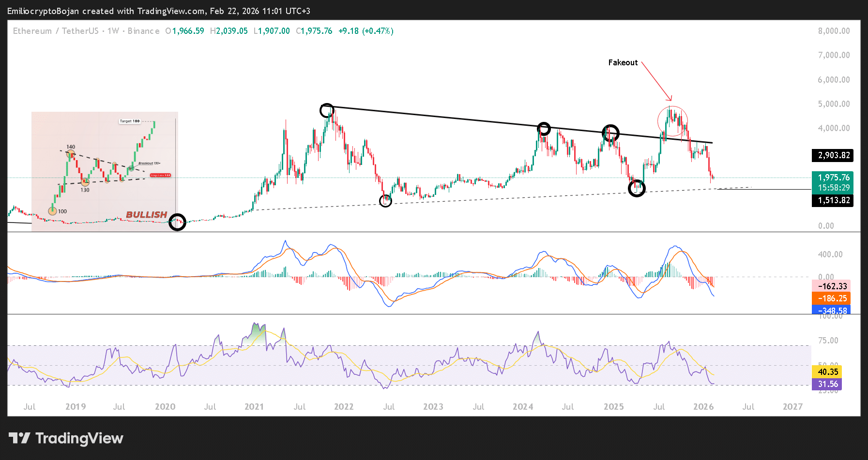Open the BULLISH pattern thumbnail image
868x460 pixels.
click(x=105, y=171)
